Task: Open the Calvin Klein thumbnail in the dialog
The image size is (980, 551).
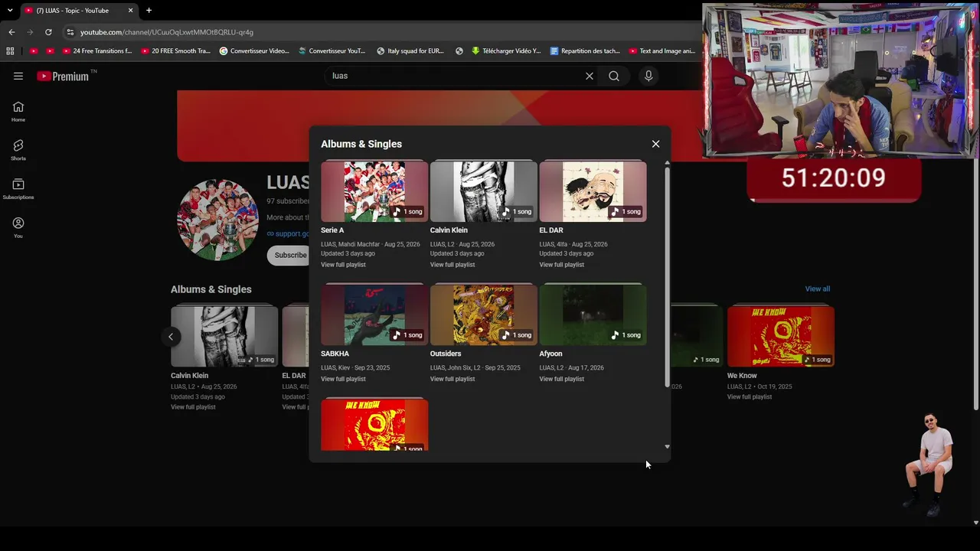Action: coord(484,191)
